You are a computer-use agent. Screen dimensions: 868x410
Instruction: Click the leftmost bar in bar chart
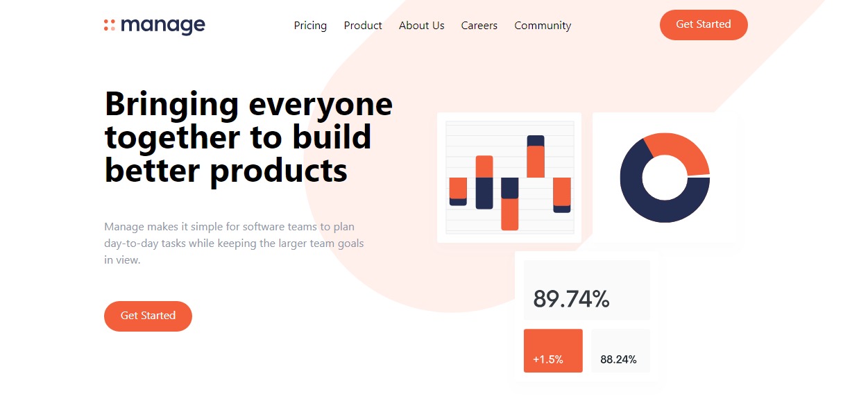pyautogui.click(x=458, y=191)
